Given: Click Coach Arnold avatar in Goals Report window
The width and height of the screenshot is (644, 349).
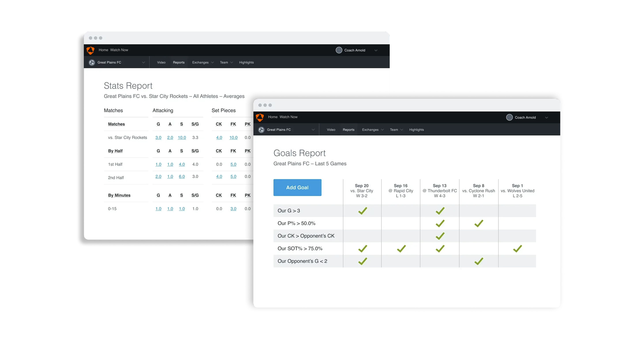Looking at the screenshot, I should click(509, 117).
